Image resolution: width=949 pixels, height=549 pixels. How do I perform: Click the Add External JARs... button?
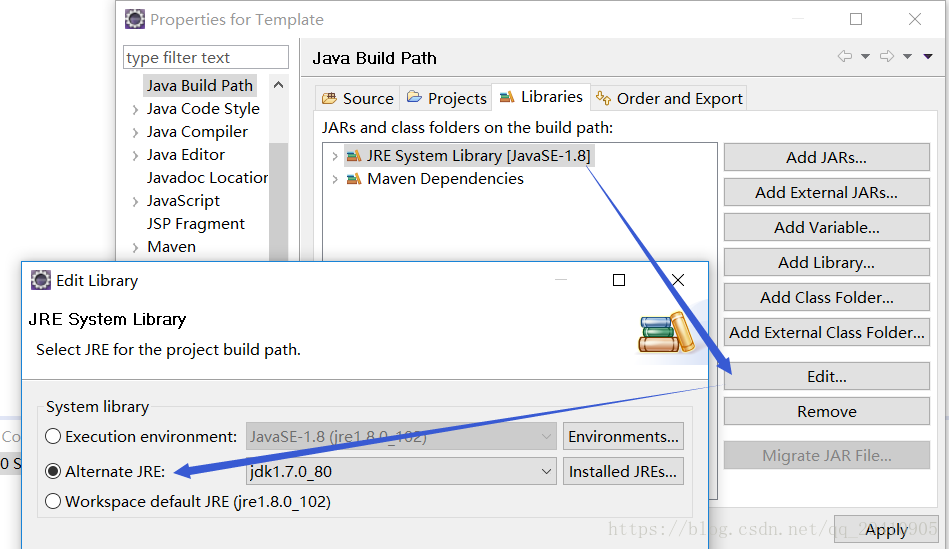click(x=827, y=192)
